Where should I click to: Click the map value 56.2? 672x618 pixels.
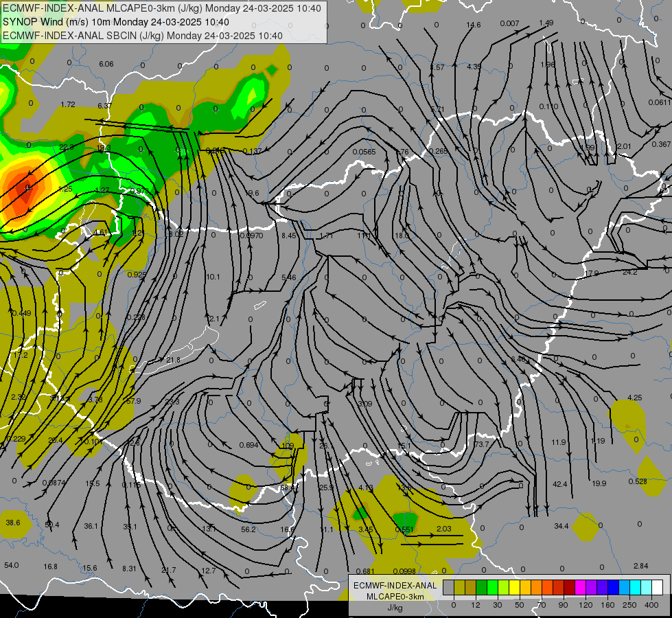click(x=248, y=529)
